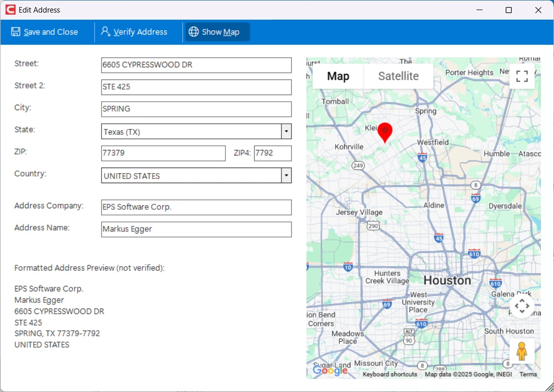Minimize the Edit Address window
This screenshot has height=392, width=554.
[480, 10]
